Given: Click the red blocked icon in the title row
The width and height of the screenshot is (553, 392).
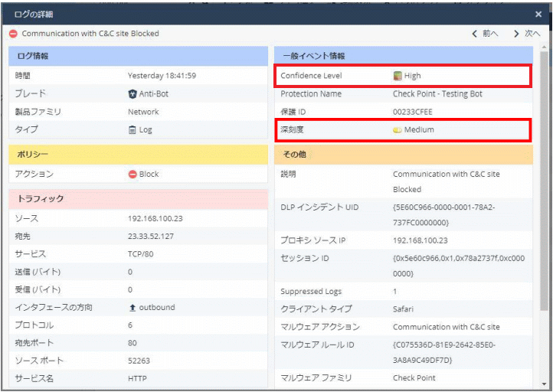Looking at the screenshot, I should (13, 34).
